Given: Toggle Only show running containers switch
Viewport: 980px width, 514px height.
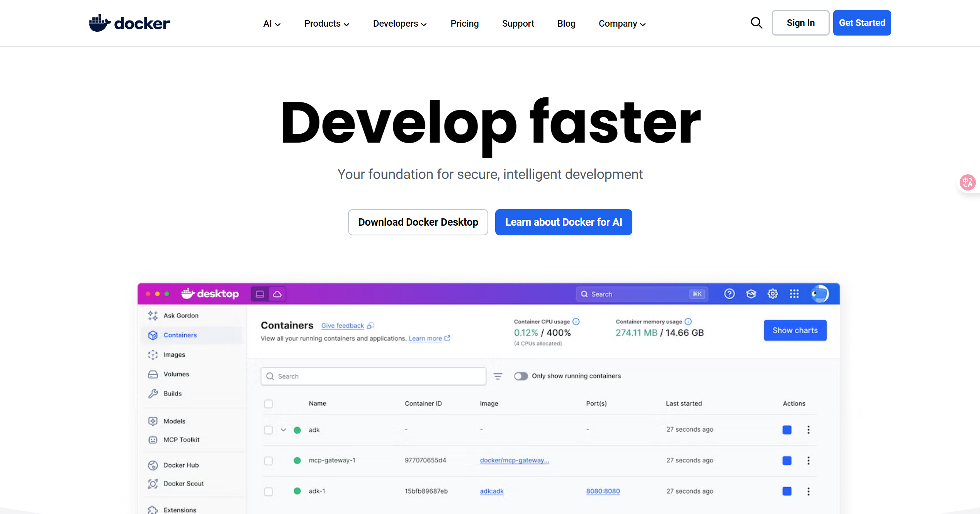Looking at the screenshot, I should click(x=520, y=376).
